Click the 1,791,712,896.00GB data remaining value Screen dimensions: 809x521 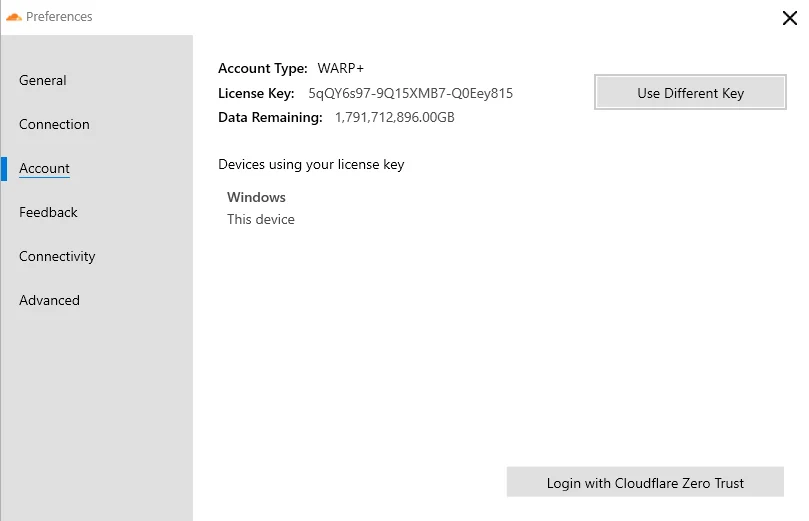[x=395, y=118]
